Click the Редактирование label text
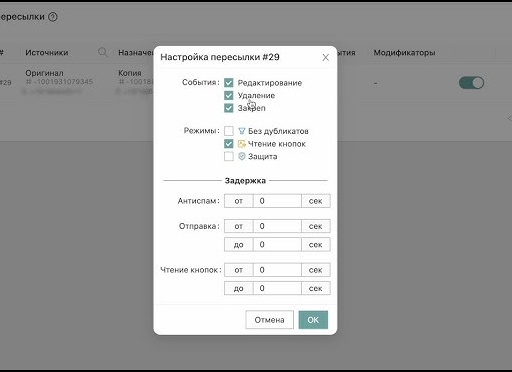The height and width of the screenshot is (372, 512). [270, 83]
